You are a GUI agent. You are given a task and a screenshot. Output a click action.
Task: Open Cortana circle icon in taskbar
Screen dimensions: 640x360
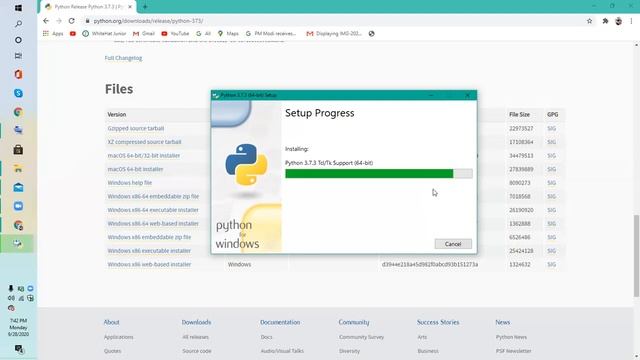(18, 40)
